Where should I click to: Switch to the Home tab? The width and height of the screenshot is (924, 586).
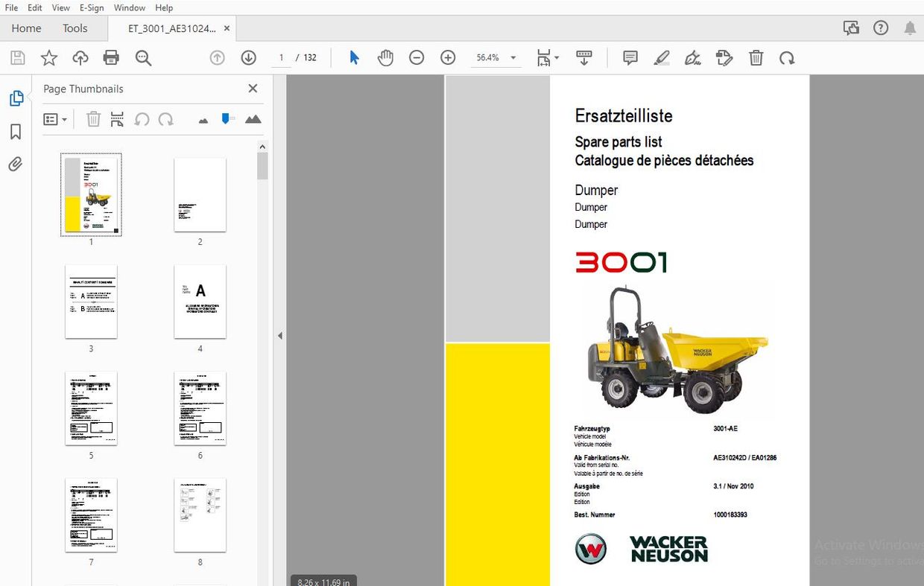click(x=26, y=28)
